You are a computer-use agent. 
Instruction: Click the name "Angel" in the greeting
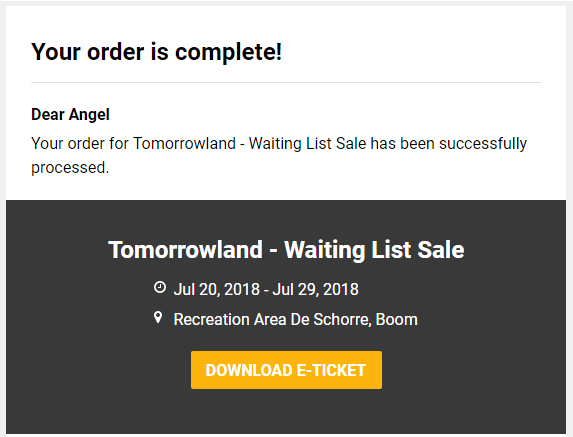coord(89,115)
